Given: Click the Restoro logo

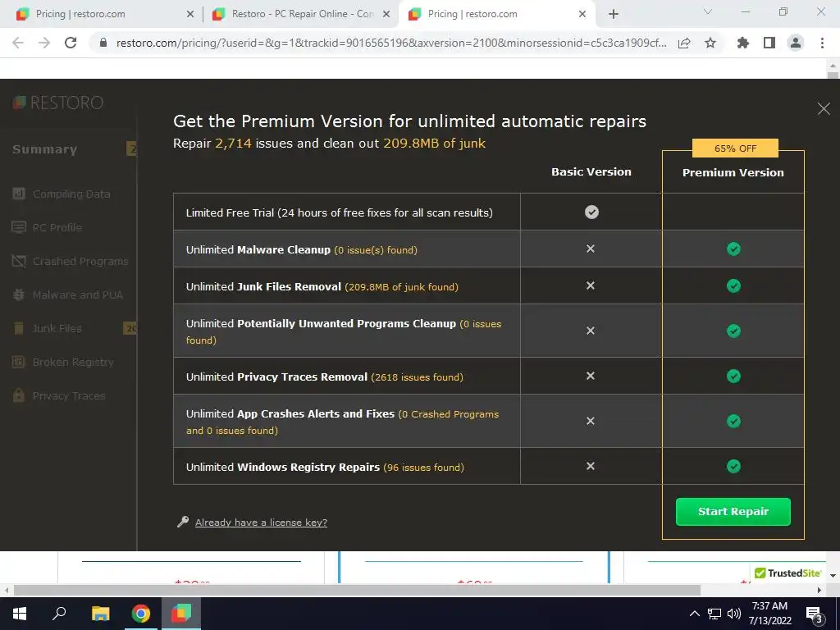Looking at the screenshot, I should point(58,103).
